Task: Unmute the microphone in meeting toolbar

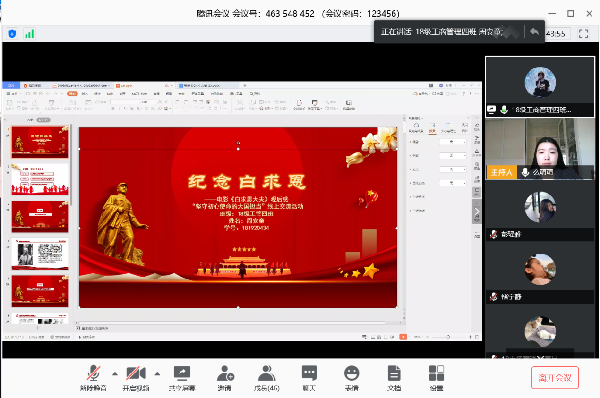Action: pos(93,378)
